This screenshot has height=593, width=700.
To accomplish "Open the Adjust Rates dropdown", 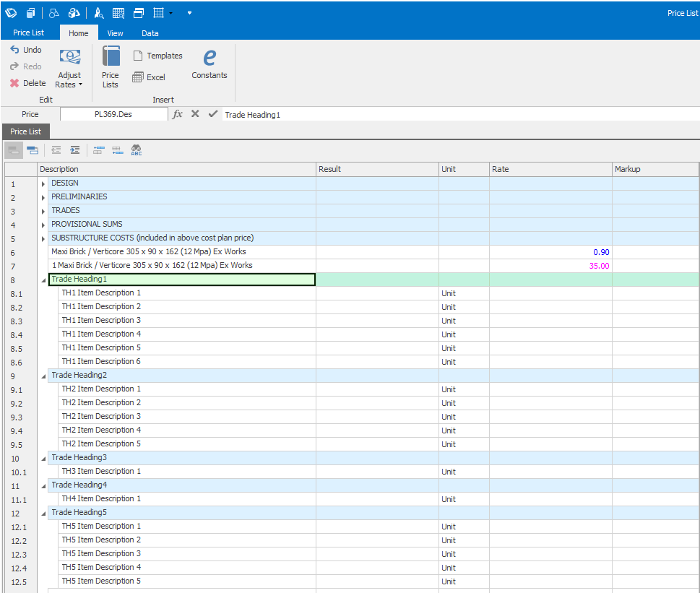I will coord(81,85).
